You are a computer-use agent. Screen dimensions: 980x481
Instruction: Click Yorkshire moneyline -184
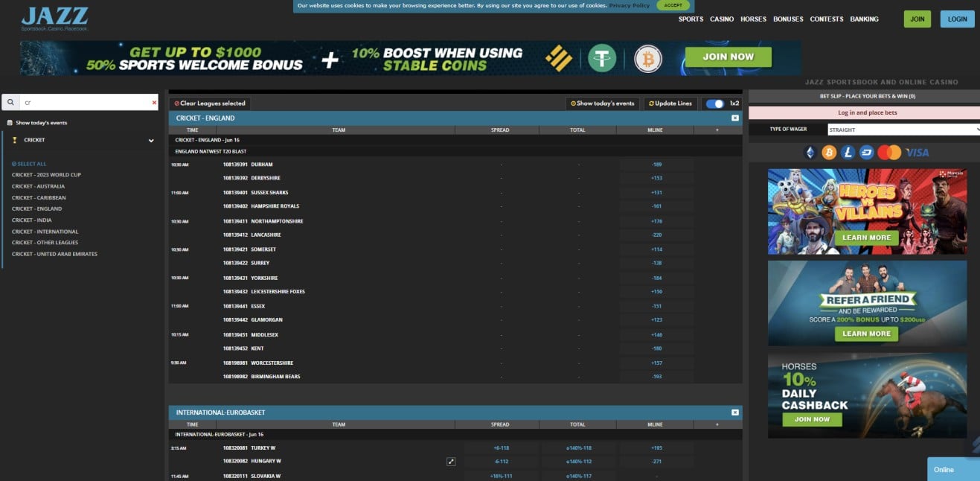pos(656,278)
